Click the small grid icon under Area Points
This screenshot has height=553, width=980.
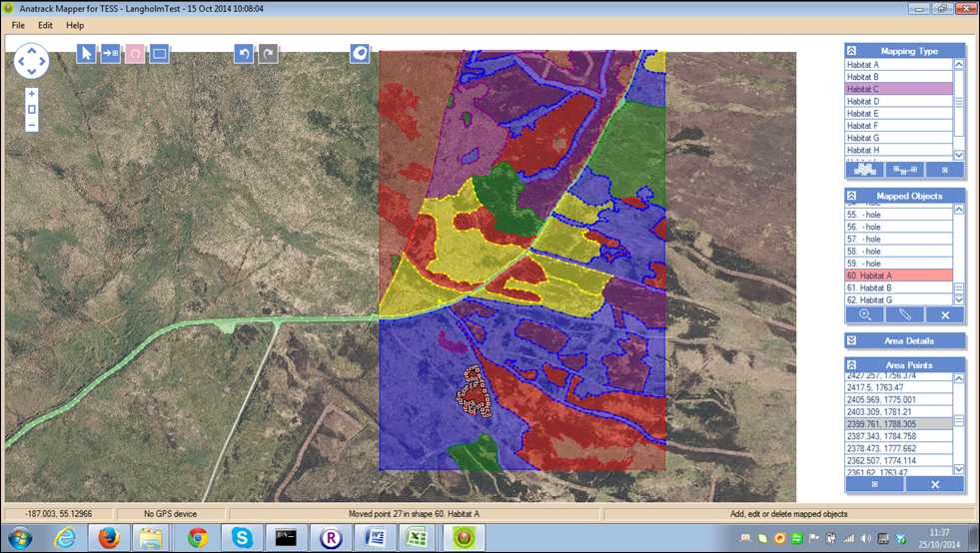(875, 484)
